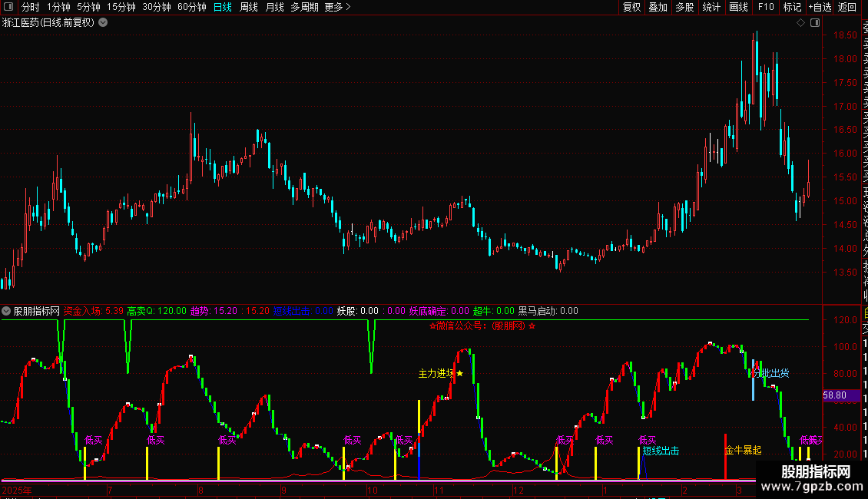This screenshot has height=499, width=868.
Task: Click the 标记 mark button
Action: pyautogui.click(x=792, y=7)
